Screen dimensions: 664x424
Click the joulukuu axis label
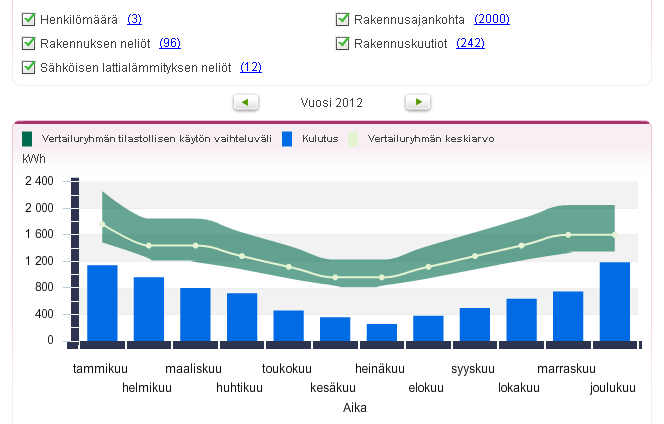[613, 388]
